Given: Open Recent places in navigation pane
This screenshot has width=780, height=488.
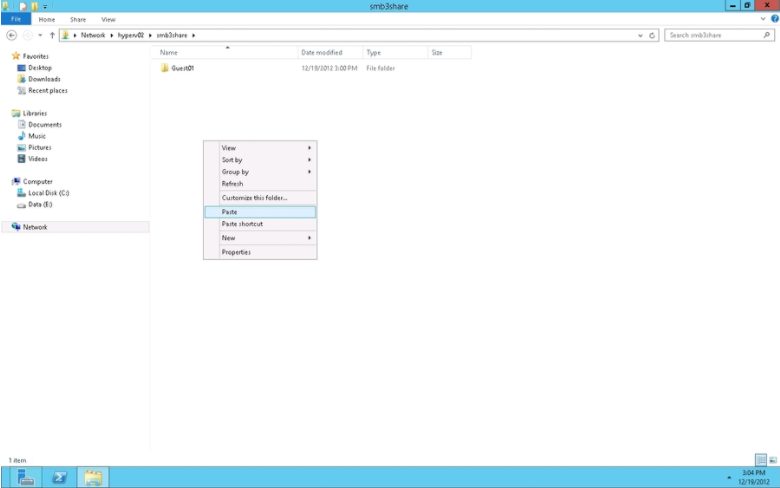Looking at the screenshot, I should [x=47, y=91].
